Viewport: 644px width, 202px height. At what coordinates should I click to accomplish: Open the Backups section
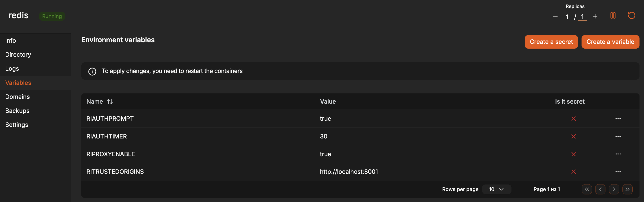tap(35, 111)
